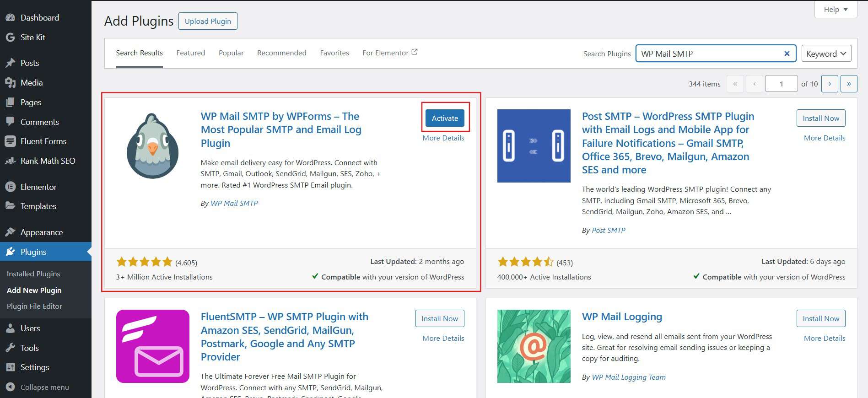
Task: Open the Favorites tab
Action: pos(334,53)
